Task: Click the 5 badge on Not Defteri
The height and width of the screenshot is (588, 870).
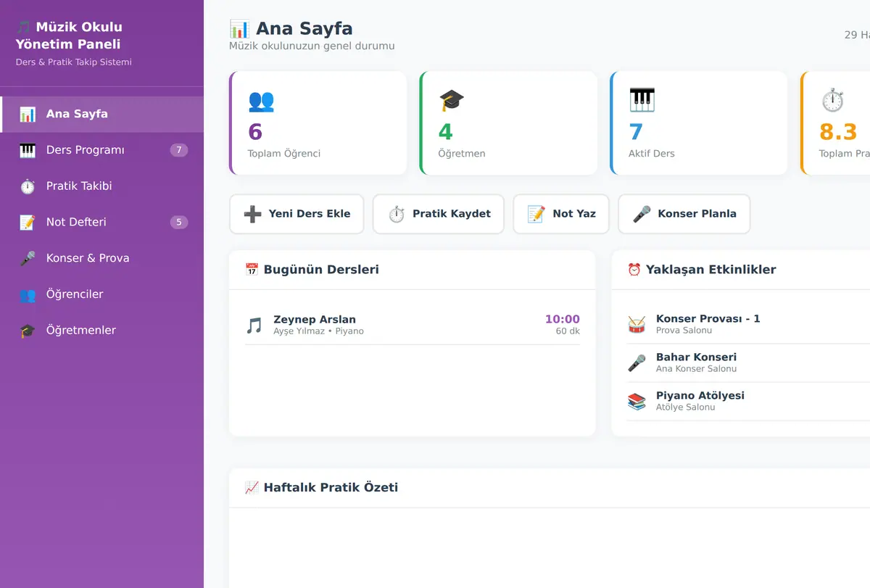Action: click(179, 222)
